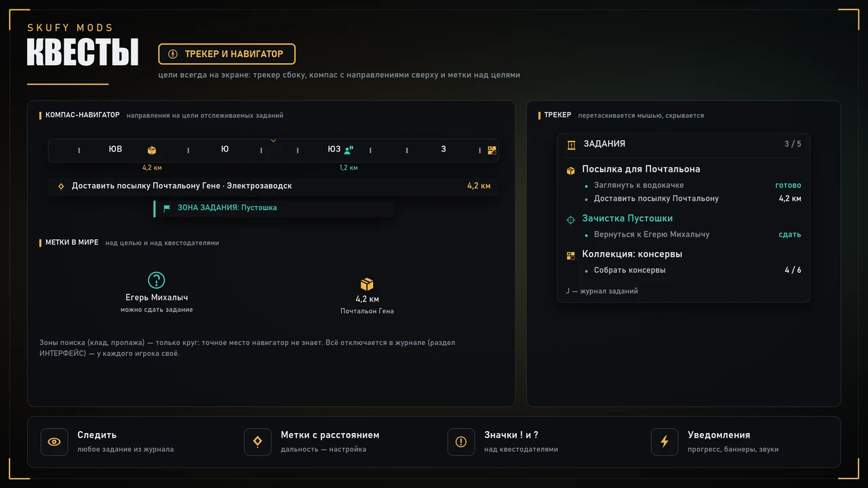Click the 'Вернуться к Егерю Михалычу' objective
The width and height of the screenshot is (868, 488).
(x=652, y=235)
